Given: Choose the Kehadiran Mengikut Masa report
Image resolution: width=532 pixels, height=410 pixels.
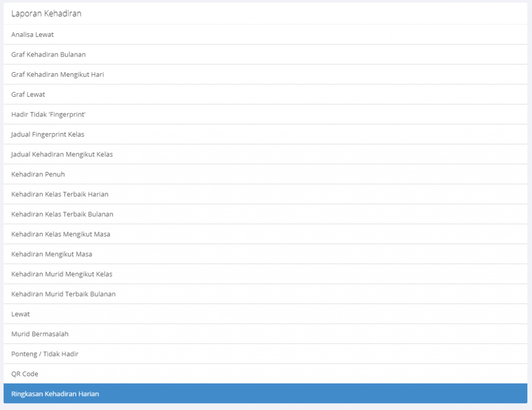Looking at the screenshot, I should point(265,254).
